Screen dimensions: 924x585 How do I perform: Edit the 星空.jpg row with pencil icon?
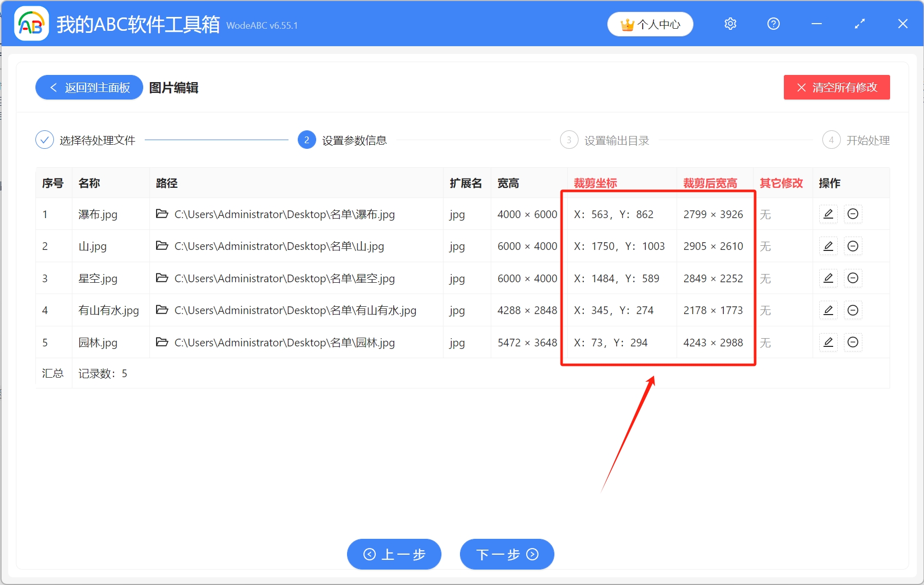point(829,278)
